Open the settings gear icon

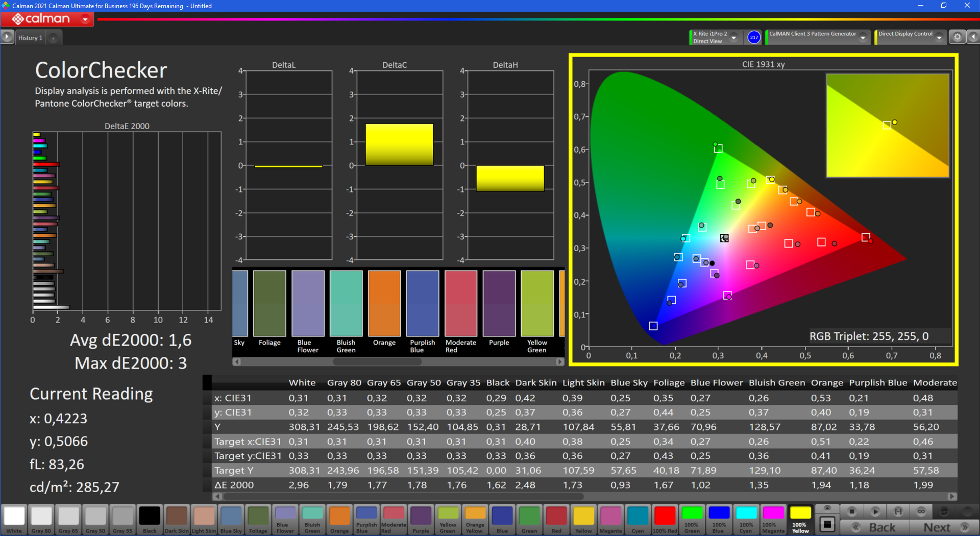958,37
